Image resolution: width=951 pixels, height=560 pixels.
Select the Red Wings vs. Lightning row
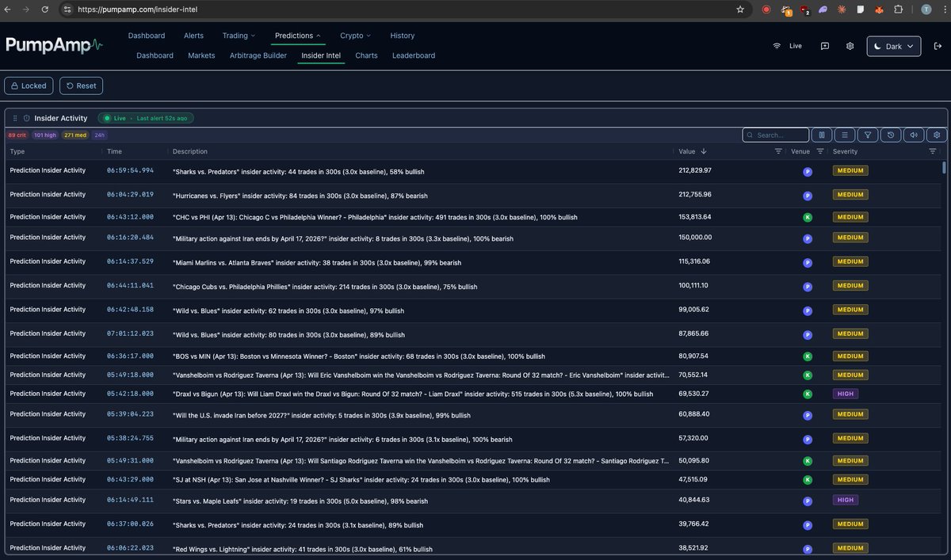[x=473, y=548]
